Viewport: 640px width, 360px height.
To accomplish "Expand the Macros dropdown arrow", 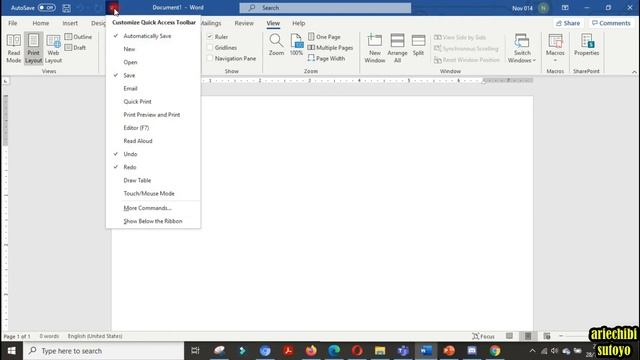I will (555, 60).
